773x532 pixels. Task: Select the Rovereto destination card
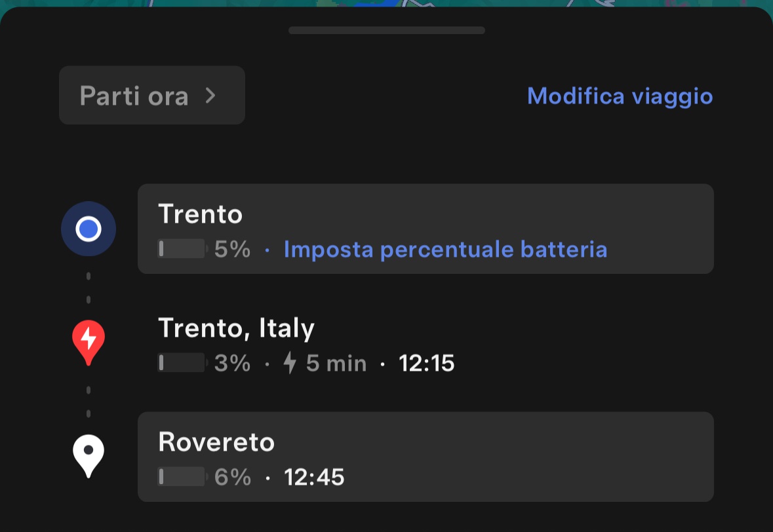(426, 457)
